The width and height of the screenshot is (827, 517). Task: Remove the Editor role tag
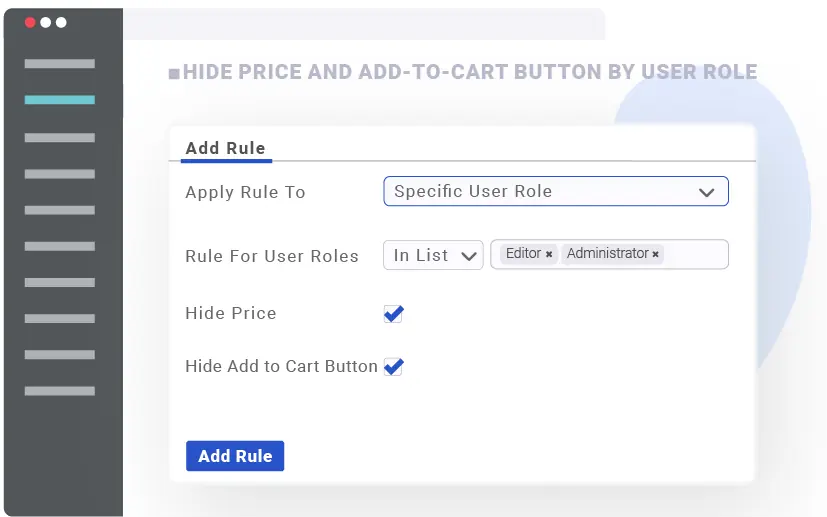click(549, 255)
